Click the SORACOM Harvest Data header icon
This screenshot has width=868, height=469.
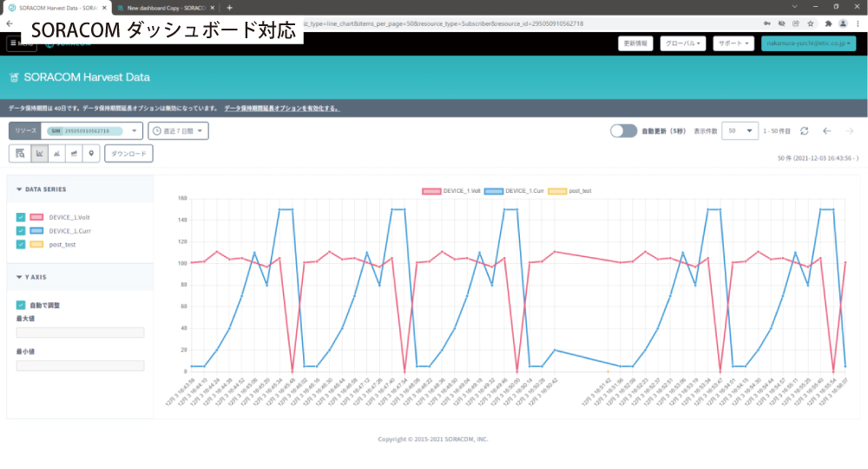(x=15, y=77)
